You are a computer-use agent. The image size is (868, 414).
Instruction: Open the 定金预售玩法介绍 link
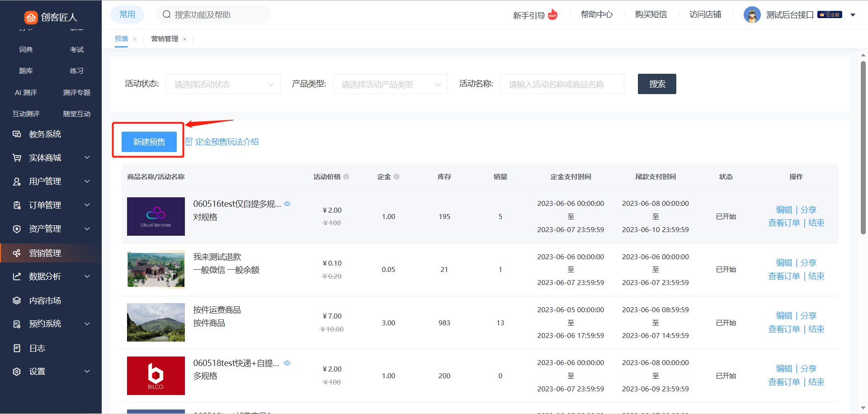pos(226,142)
